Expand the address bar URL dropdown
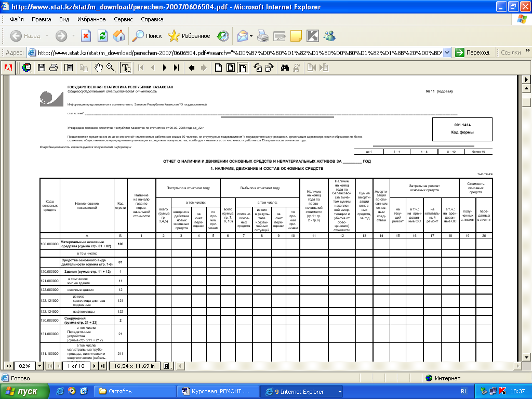The height and width of the screenshot is (399, 532). (x=447, y=52)
